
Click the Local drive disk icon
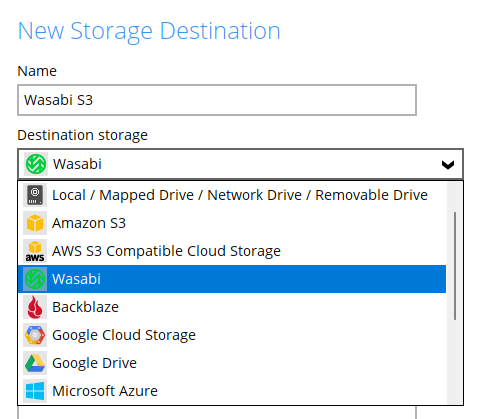click(35, 195)
